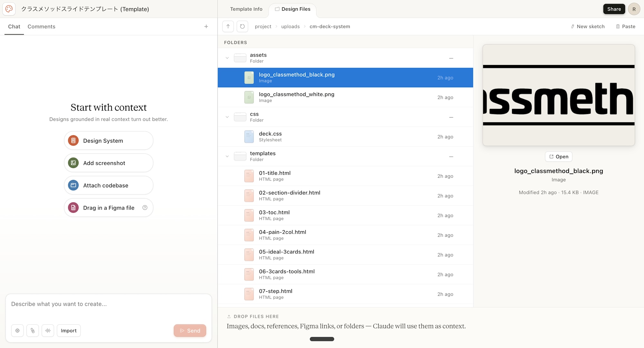Viewport: 644px width, 348px height.
Task: Collapse the css folder chevron
Action: 227,117
